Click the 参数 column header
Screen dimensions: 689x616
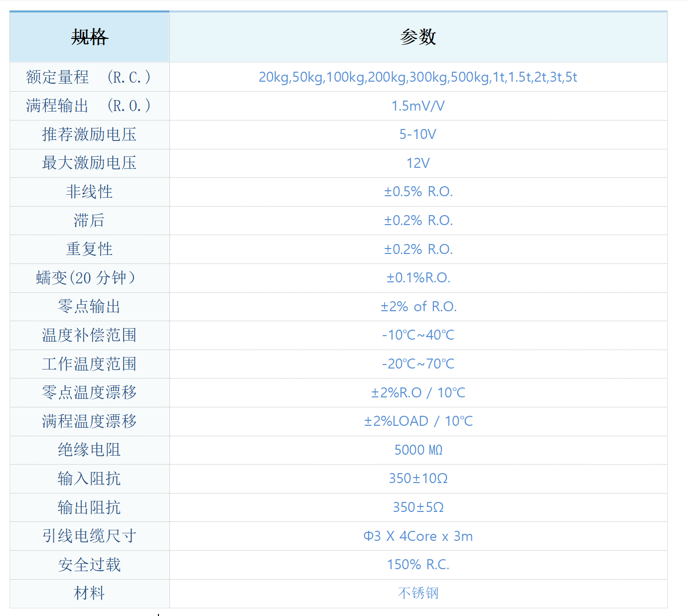[x=418, y=37]
